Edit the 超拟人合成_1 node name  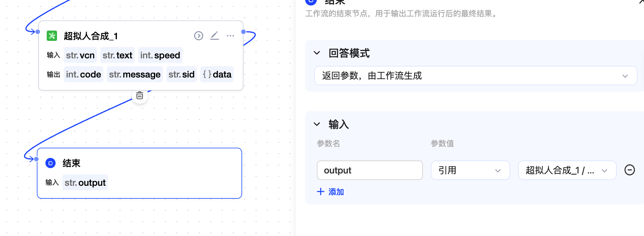click(x=215, y=36)
